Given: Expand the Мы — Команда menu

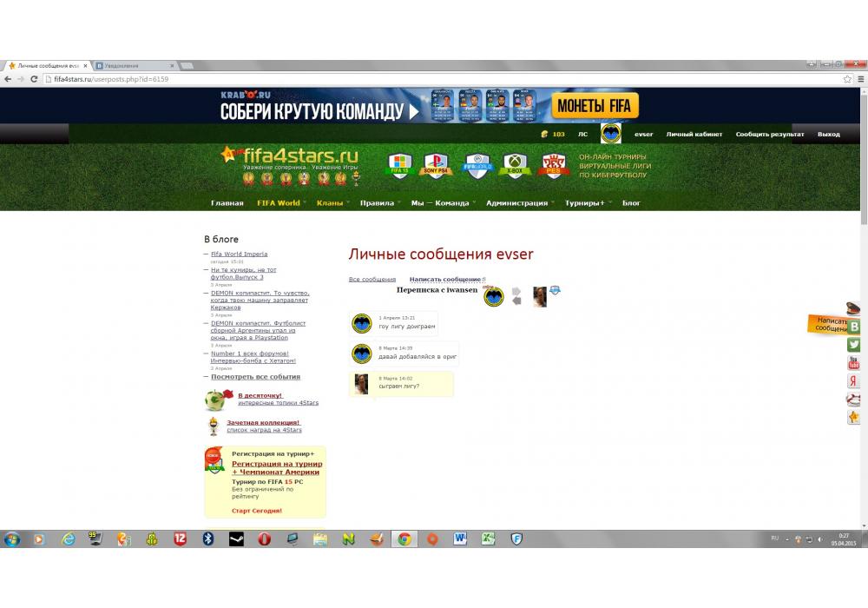Looking at the screenshot, I should [443, 203].
